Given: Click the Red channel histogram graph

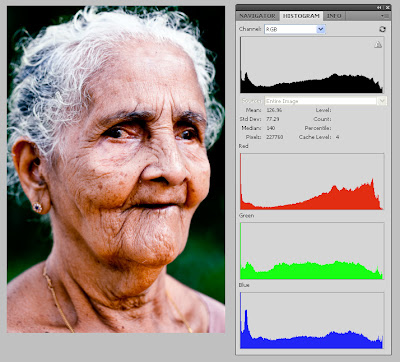Looking at the screenshot, I should pos(312,182).
